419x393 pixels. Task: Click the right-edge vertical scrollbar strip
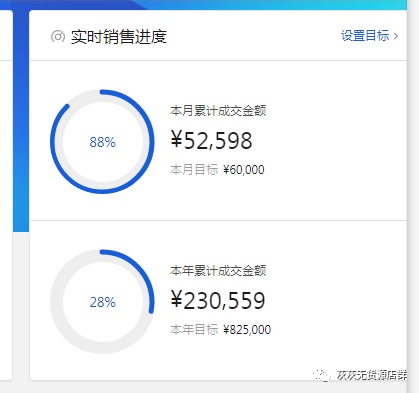pyautogui.click(x=413, y=196)
